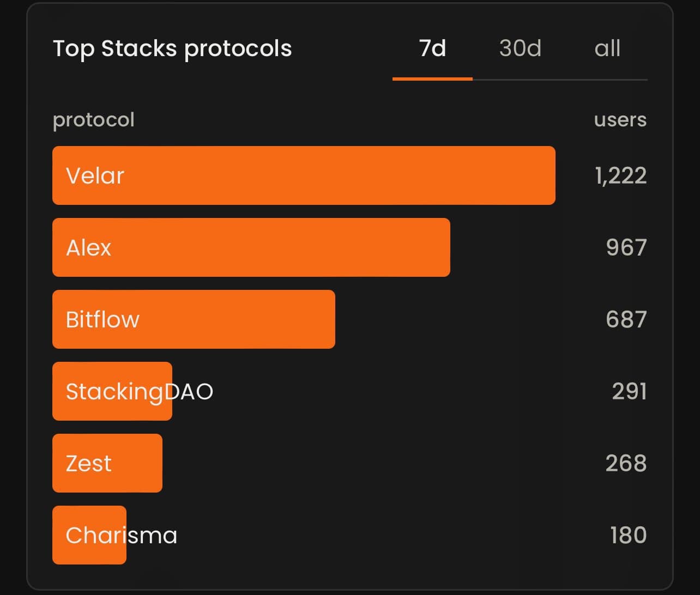
Task: Click the Charisma protocol bar
Action: click(x=89, y=535)
